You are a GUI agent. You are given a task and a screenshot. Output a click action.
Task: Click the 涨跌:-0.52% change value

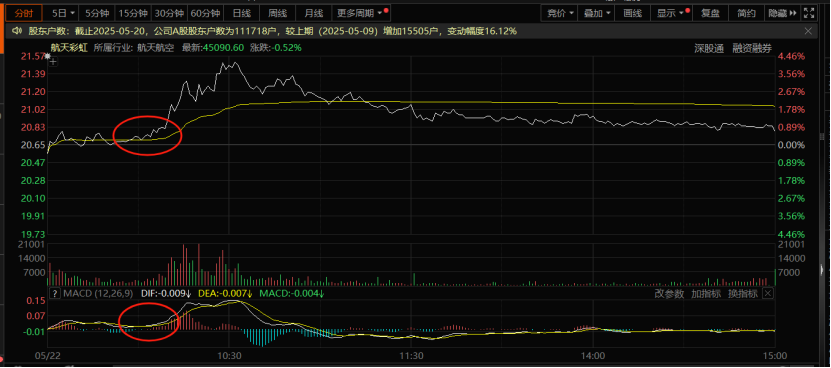276,48
